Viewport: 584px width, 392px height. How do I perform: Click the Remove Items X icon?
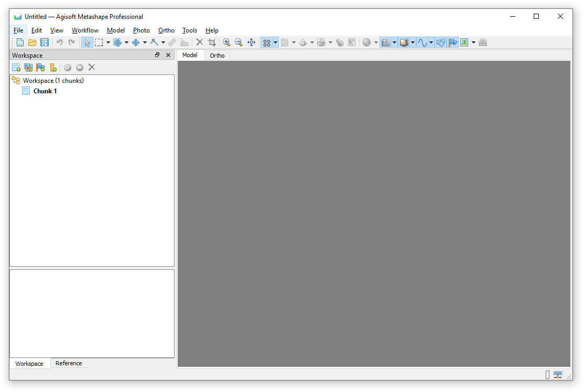(x=92, y=68)
